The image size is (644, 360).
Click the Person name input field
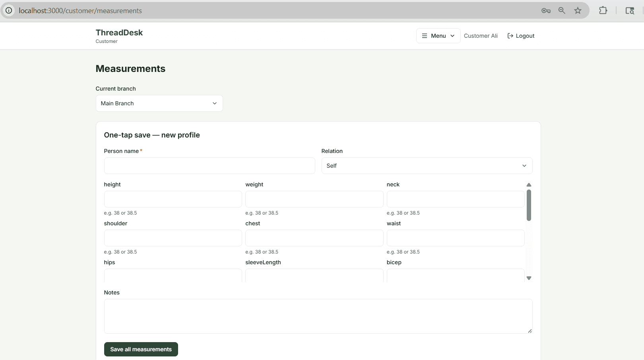point(209,166)
